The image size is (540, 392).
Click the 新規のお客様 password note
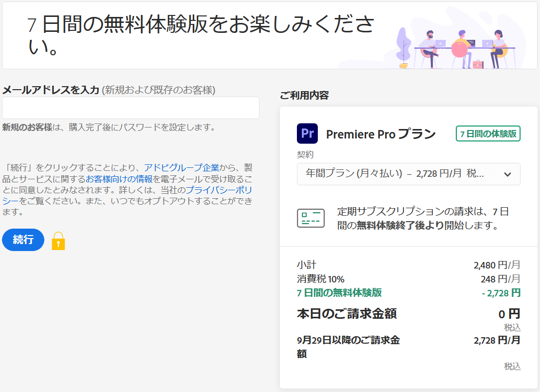[110, 128]
